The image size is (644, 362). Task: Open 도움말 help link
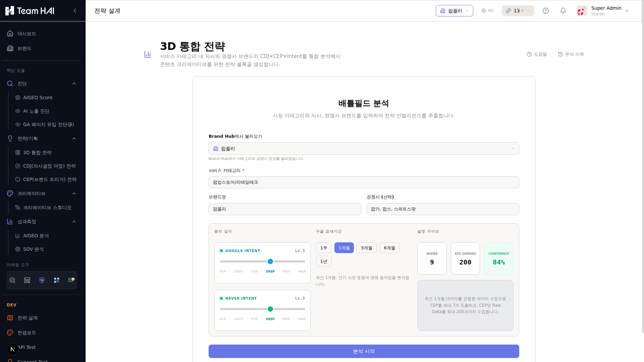coord(537,54)
